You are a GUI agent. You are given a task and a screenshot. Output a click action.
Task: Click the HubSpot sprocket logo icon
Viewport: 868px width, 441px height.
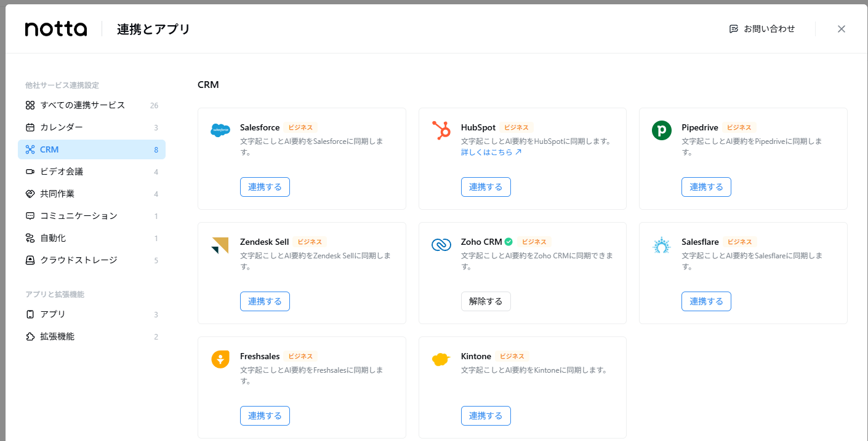tap(441, 130)
